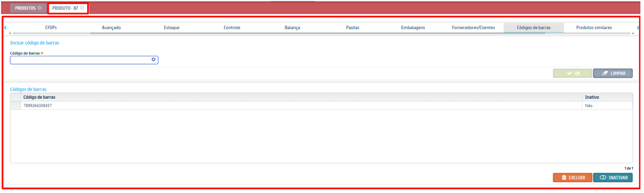Click the Incluir código de barras heading

34,43
